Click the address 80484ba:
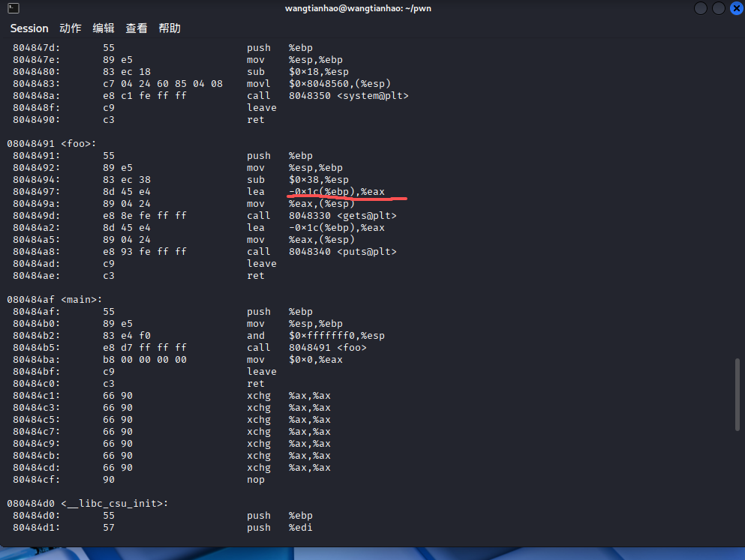Viewport: 745px width, 560px height. point(37,360)
